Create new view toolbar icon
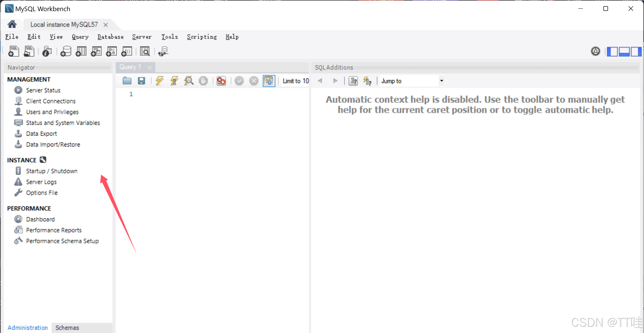Image resolution: width=644 pixels, height=333 pixels. (x=96, y=51)
